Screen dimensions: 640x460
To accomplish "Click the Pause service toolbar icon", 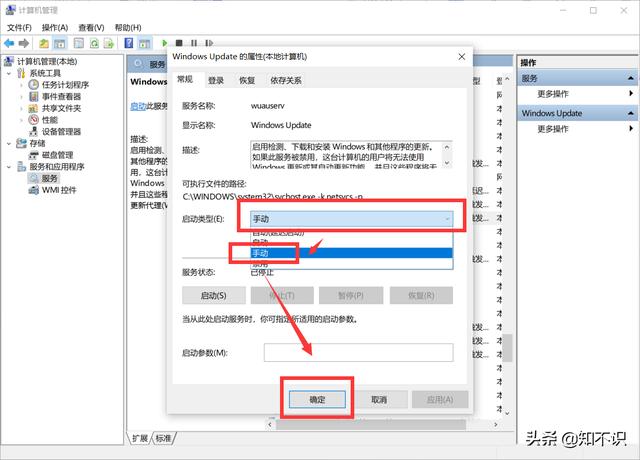I will point(194,43).
